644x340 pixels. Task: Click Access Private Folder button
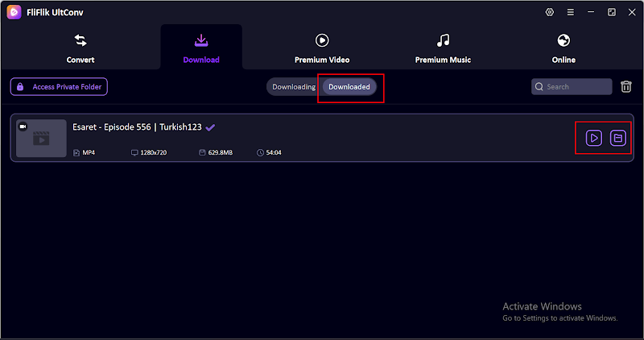(x=59, y=87)
